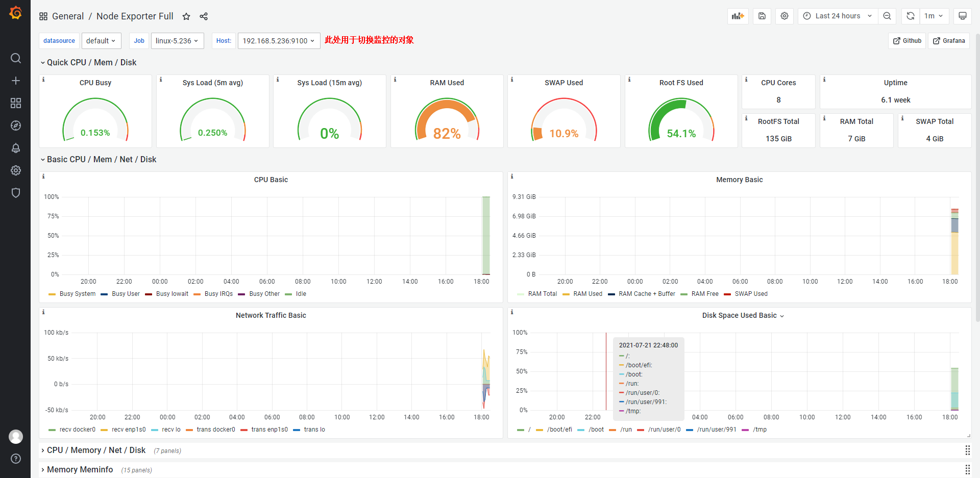Open the datasource default dropdown
This screenshot has width=980, height=478.
point(101,41)
